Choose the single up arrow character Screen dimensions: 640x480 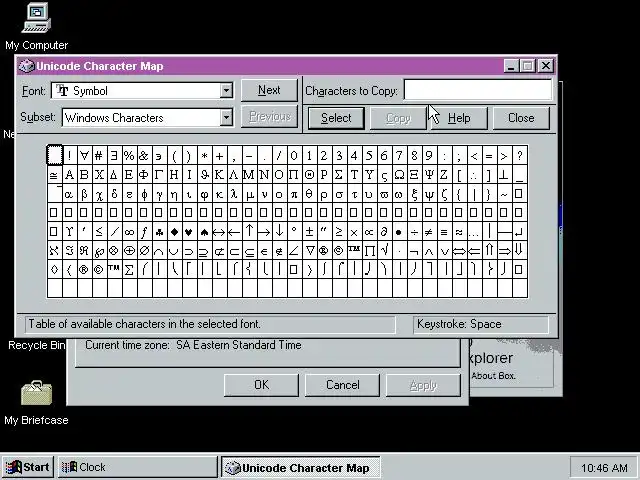pyautogui.click(x=249, y=232)
